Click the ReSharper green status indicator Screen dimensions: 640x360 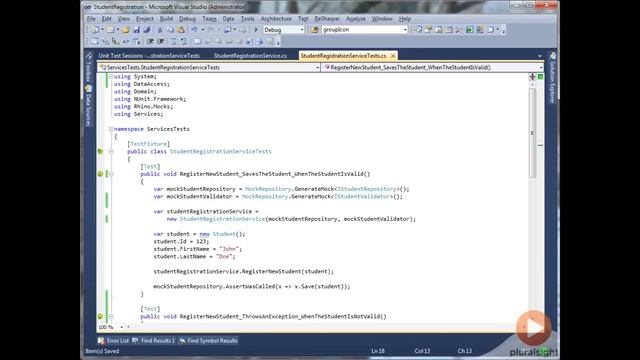540,77
